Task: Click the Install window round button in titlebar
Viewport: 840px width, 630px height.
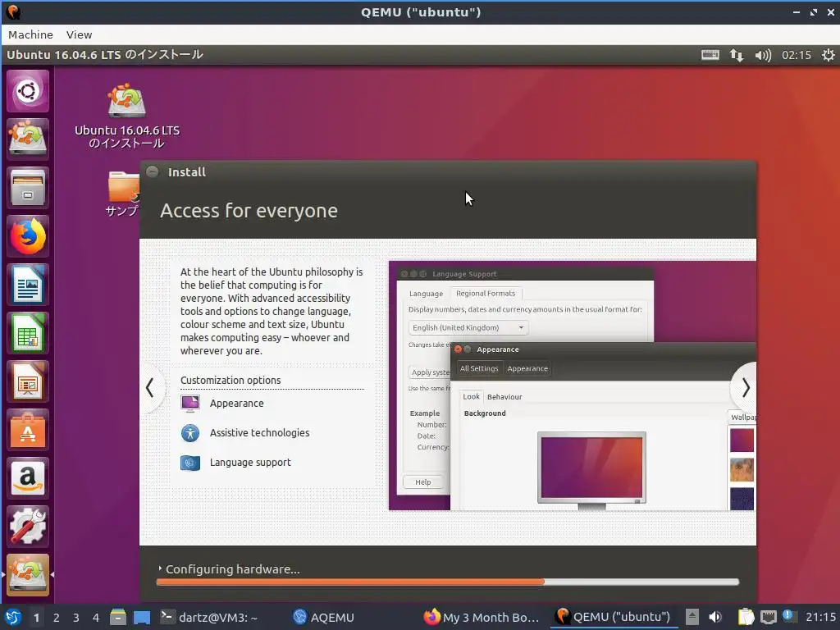Action: [x=153, y=171]
